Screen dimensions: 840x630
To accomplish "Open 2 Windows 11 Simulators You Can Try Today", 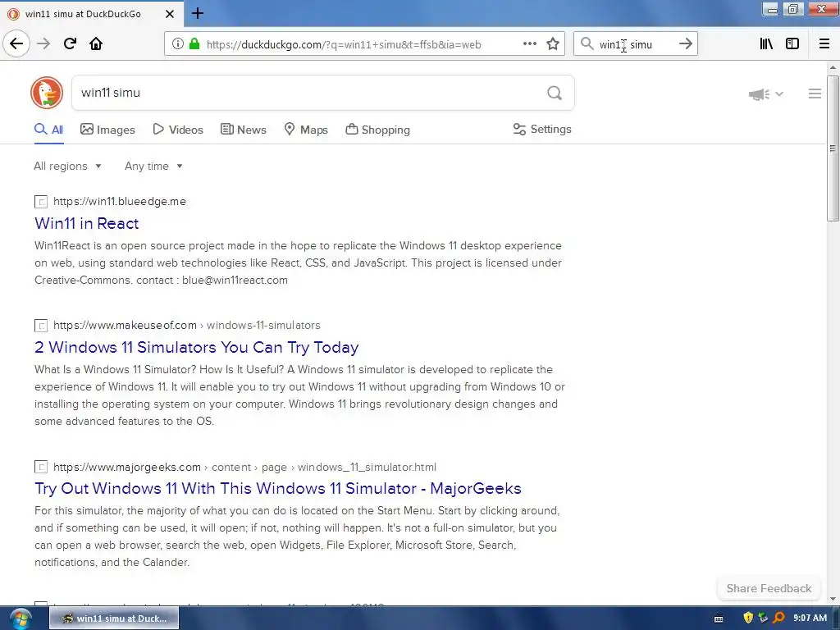I will (197, 347).
